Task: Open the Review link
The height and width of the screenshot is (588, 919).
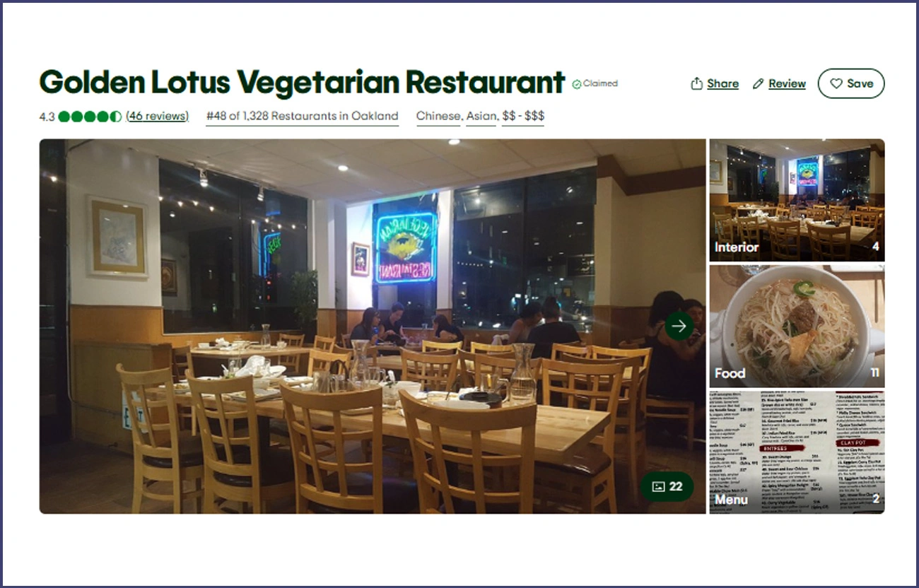Action: [x=787, y=83]
